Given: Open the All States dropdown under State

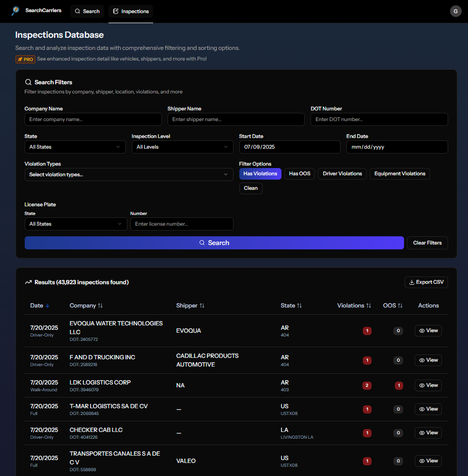Looking at the screenshot, I should pos(75,147).
